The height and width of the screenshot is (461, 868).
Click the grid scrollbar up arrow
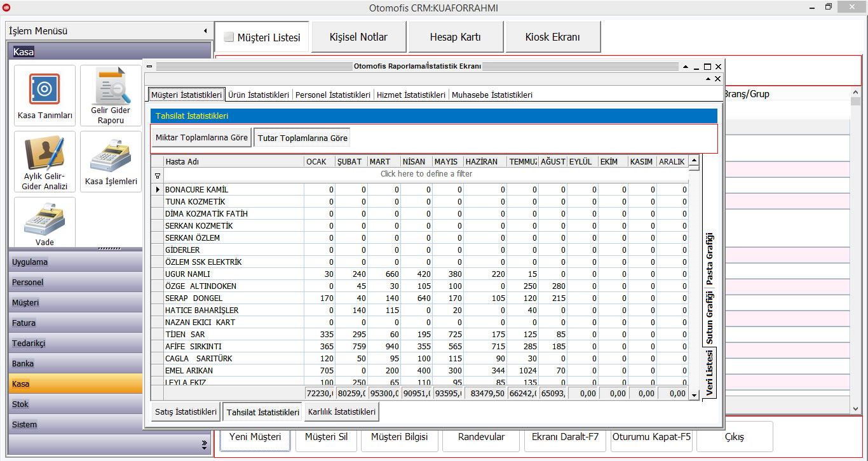coord(694,161)
